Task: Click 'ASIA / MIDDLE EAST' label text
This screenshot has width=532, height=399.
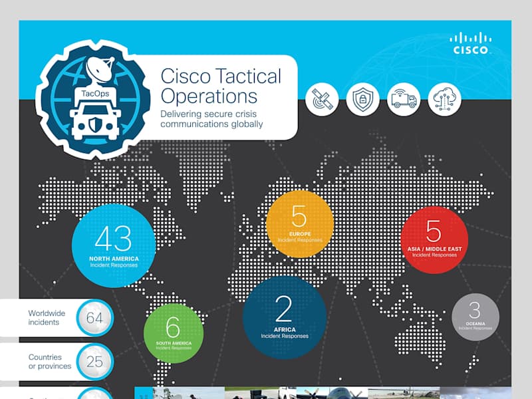Action: 435,249
